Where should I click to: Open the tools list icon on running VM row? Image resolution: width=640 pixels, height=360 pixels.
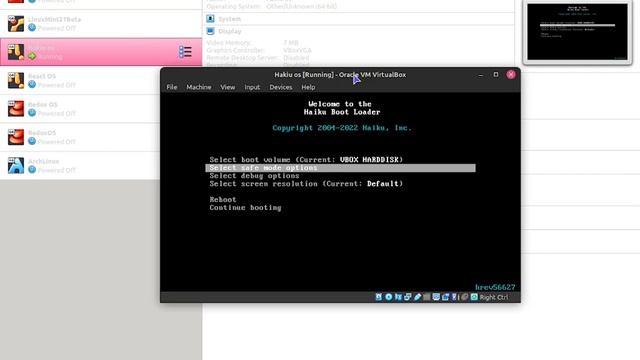tap(185, 52)
